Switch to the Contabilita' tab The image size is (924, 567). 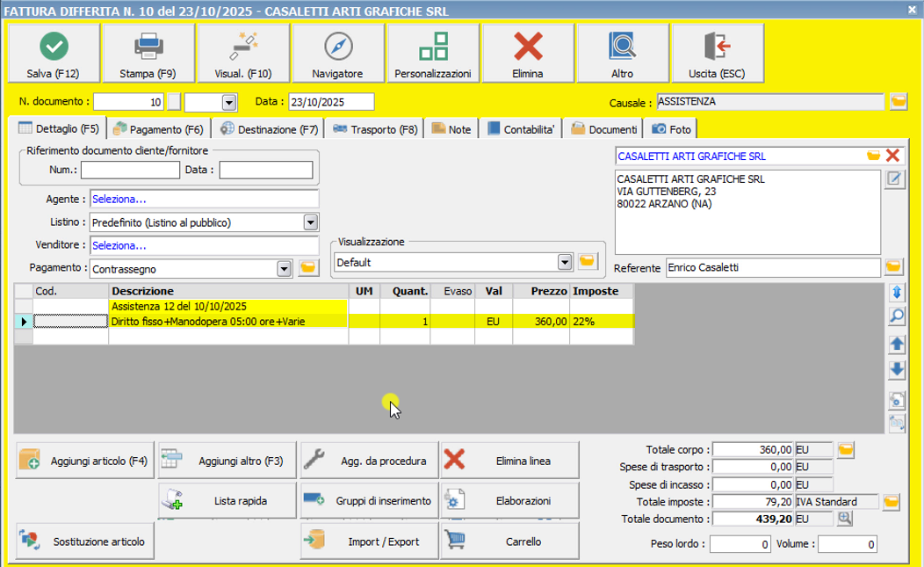(x=522, y=129)
